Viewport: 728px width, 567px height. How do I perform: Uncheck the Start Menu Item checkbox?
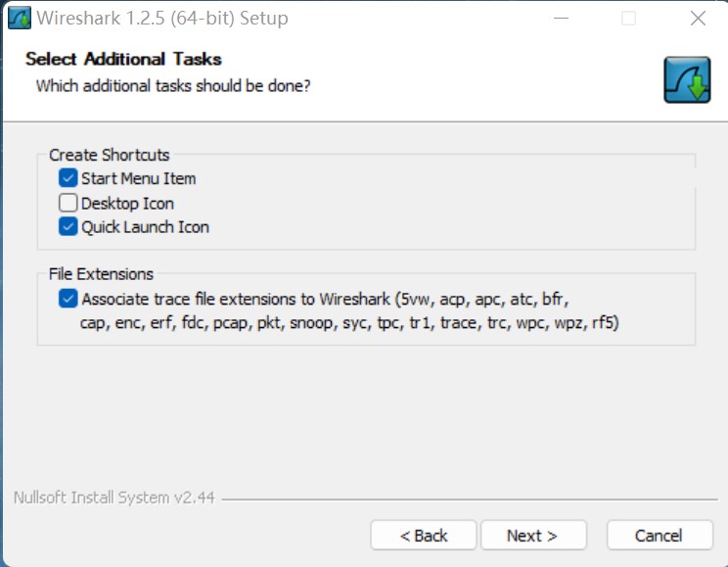[x=68, y=178]
